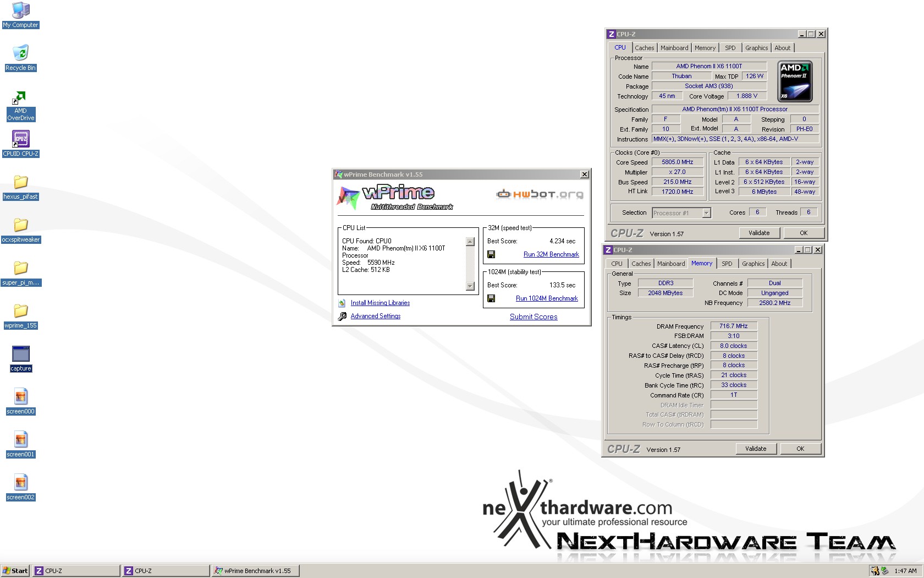Click the Core Speed value 5805.0 MHz
The height and width of the screenshot is (578, 924).
(677, 162)
